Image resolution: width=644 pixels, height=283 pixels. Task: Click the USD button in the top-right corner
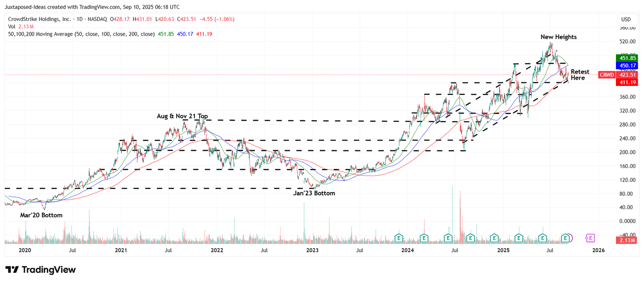click(628, 19)
